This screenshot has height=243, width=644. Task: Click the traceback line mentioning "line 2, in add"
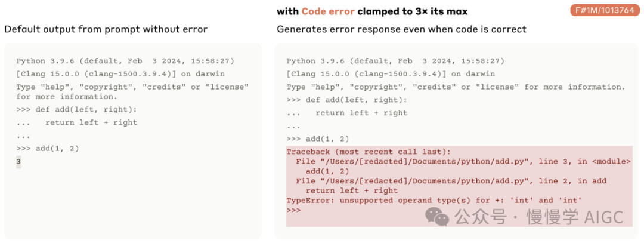(451, 181)
